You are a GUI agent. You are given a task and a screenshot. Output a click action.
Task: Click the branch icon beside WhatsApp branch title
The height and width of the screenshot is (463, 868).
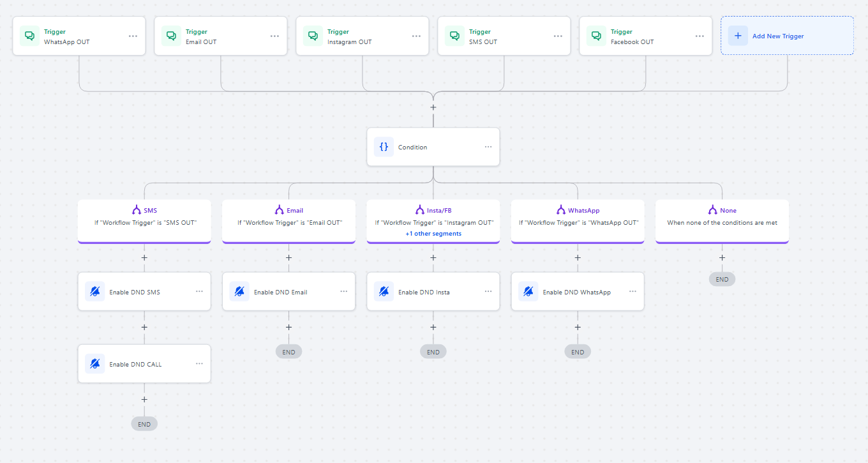[560, 210]
